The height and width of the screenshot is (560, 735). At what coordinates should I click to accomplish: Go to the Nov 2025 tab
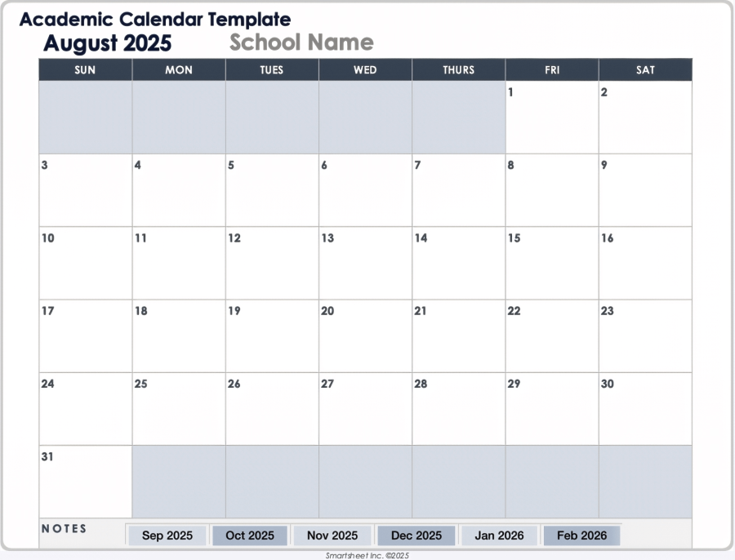click(332, 536)
